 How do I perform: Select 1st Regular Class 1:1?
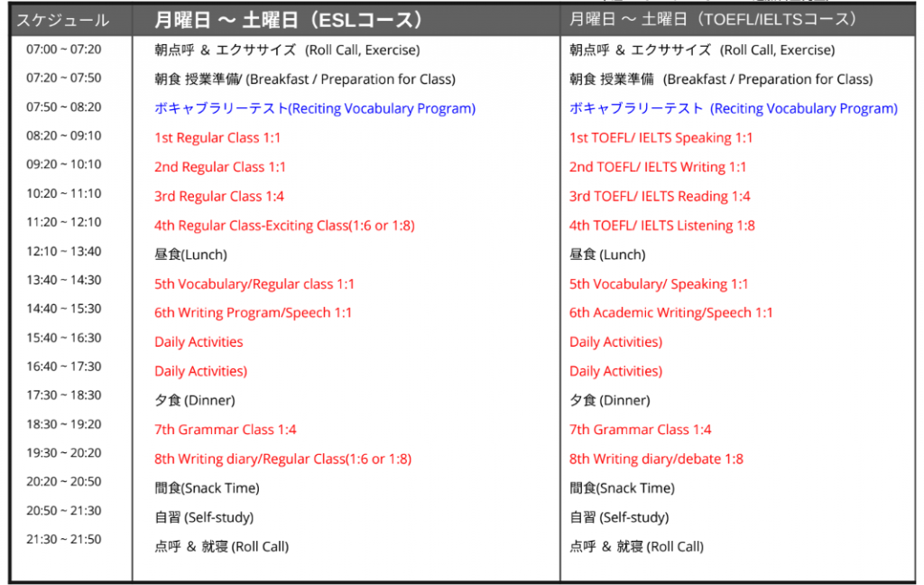[x=217, y=138]
